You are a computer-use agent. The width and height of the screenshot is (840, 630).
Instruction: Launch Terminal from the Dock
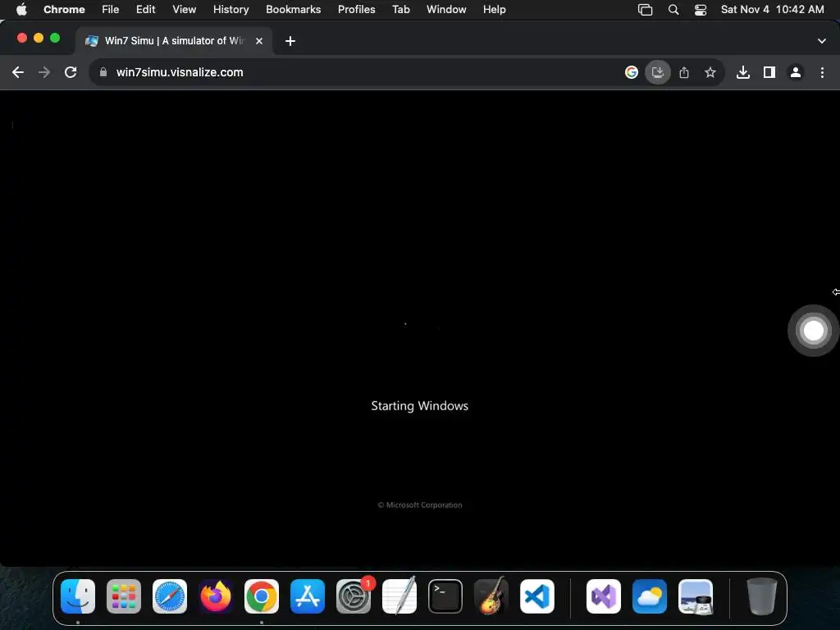click(x=445, y=596)
